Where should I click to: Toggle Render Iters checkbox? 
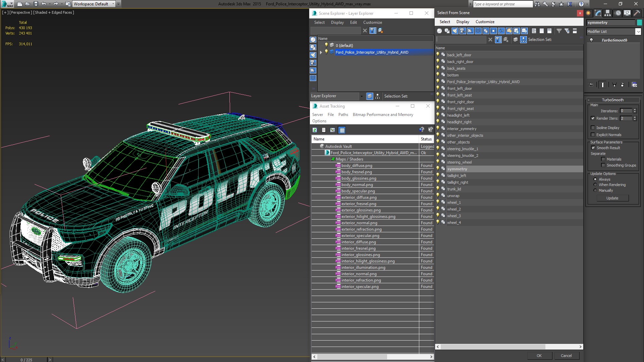593,118
